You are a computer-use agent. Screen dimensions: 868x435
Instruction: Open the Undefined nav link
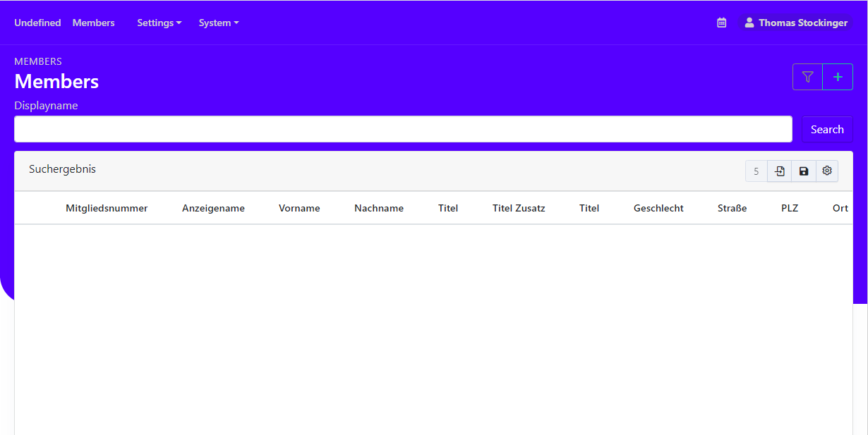(x=37, y=23)
